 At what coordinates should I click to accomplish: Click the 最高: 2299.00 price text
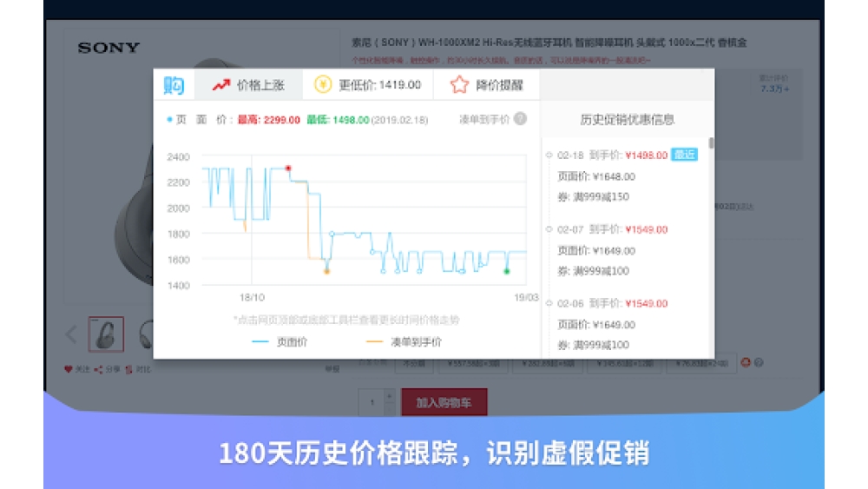pyautogui.click(x=268, y=120)
